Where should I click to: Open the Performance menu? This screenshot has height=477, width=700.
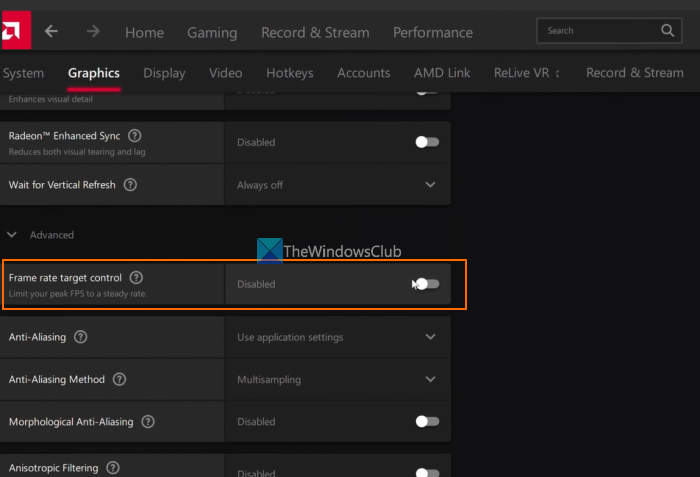coord(433,32)
